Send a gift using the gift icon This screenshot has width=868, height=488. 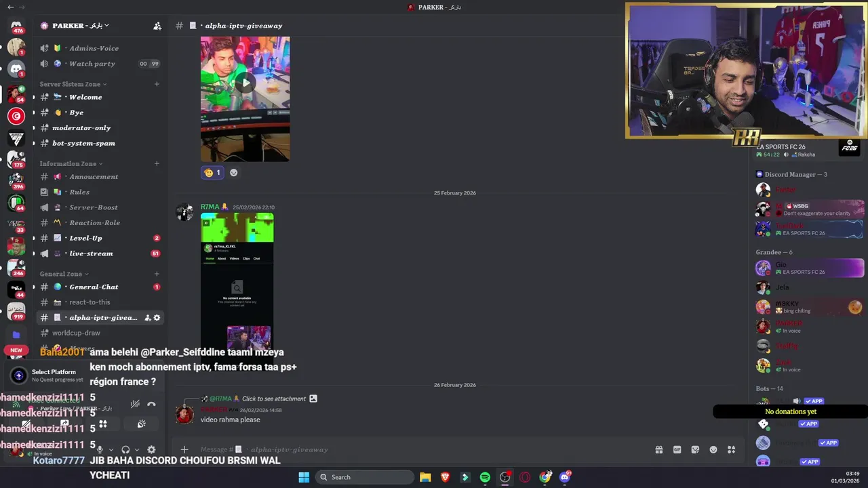(x=658, y=449)
